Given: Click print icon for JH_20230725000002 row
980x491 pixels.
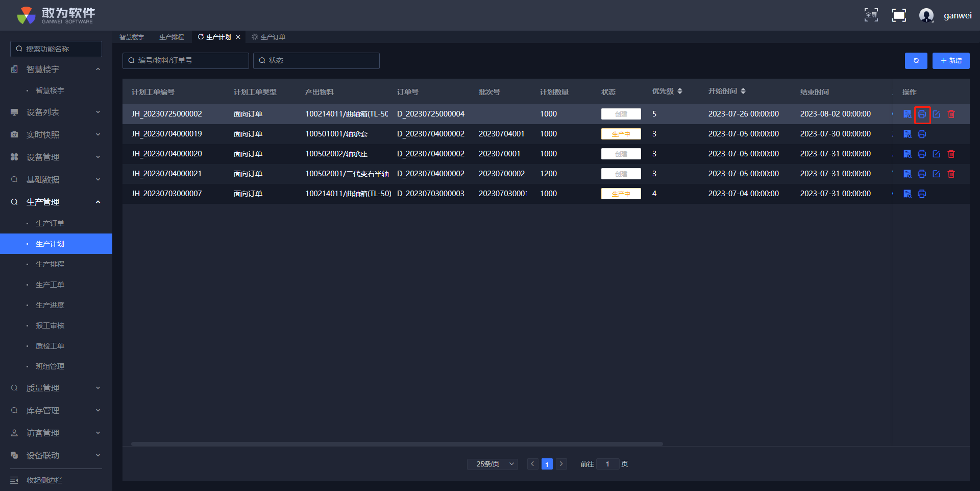Looking at the screenshot, I should (922, 114).
